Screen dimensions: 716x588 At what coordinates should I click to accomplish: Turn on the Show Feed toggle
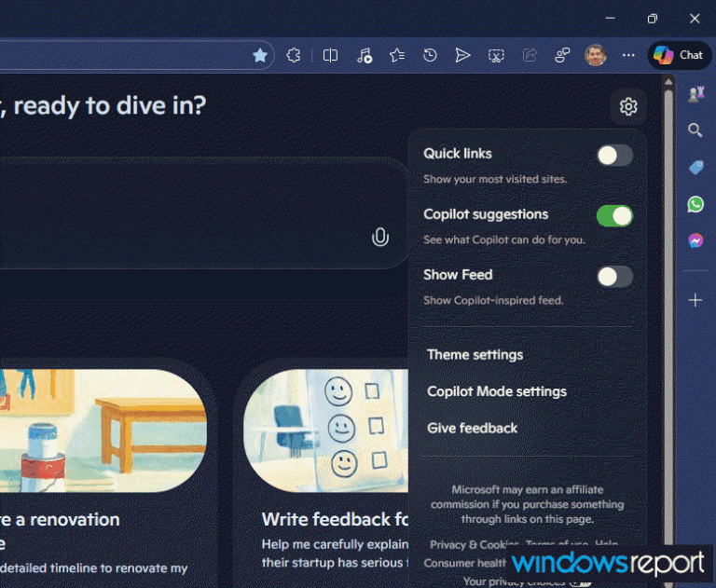coord(614,277)
